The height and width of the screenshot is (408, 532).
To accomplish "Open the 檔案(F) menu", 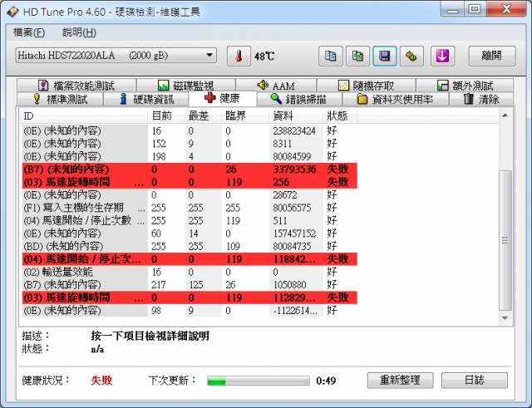I will (x=29, y=32).
